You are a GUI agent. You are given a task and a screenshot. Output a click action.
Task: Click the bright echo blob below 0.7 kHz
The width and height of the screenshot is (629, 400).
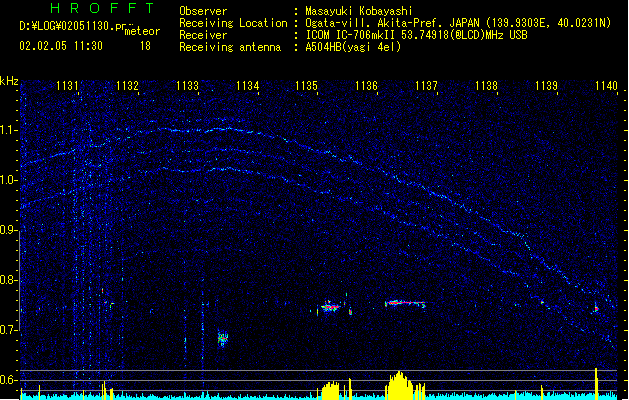click(223, 338)
